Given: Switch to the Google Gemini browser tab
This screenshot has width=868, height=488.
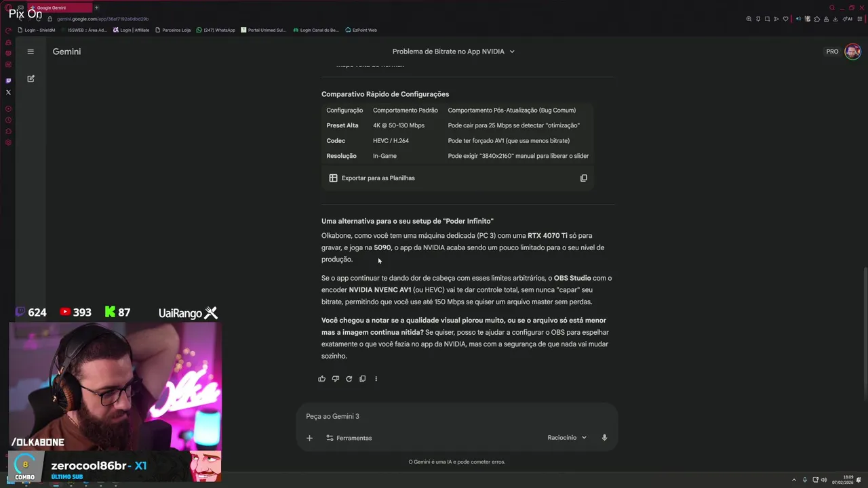Looking at the screenshot, I should click(60, 7).
